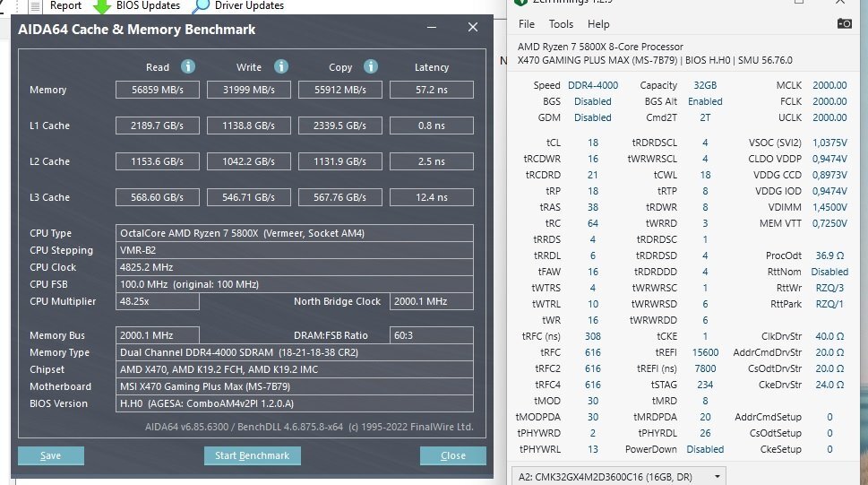Select the L3 Cache Copy value 567.76 GB/s
The image size is (868, 485).
point(339,197)
